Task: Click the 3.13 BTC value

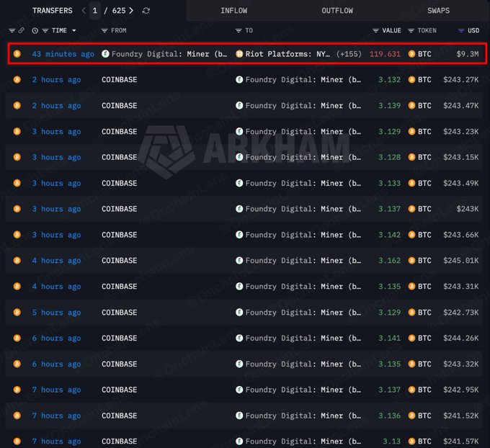Action: tap(391, 441)
